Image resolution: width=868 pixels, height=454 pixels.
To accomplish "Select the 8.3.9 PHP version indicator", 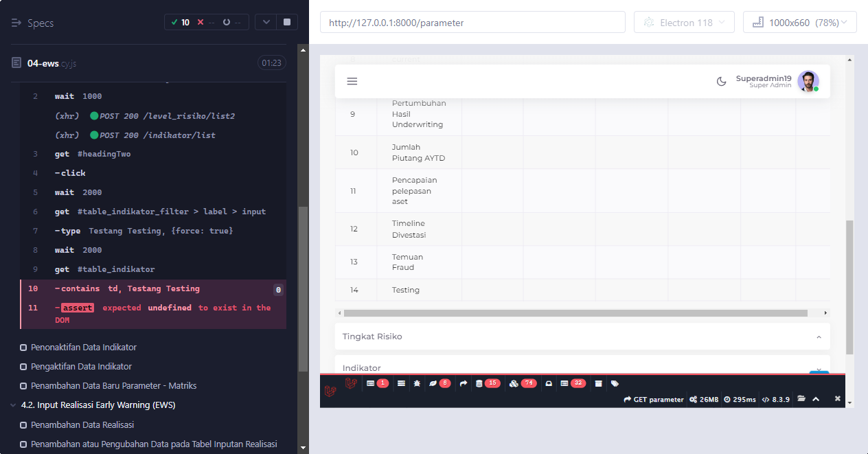I will click(x=776, y=399).
